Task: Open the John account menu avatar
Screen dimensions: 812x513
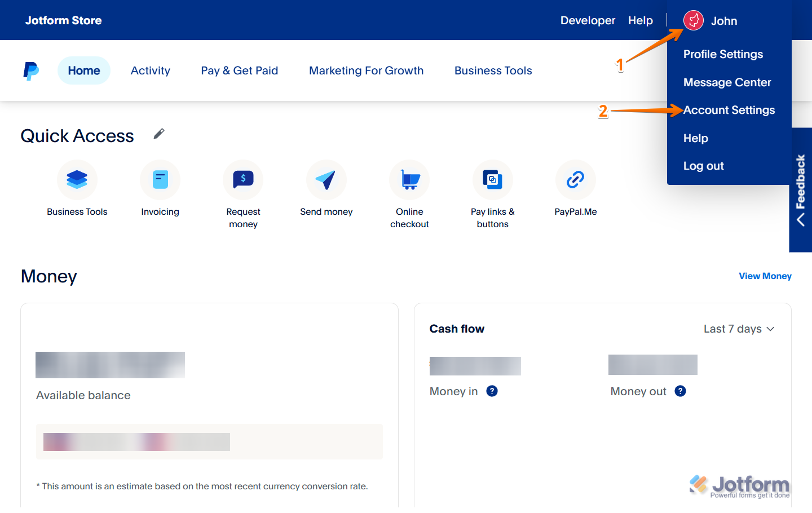Action: pyautogui.click(x=693, y=20)
